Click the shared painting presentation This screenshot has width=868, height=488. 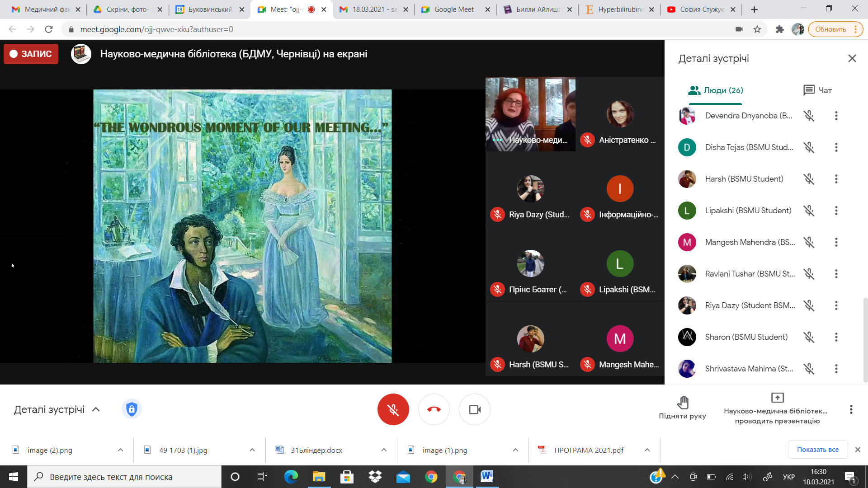242,226
